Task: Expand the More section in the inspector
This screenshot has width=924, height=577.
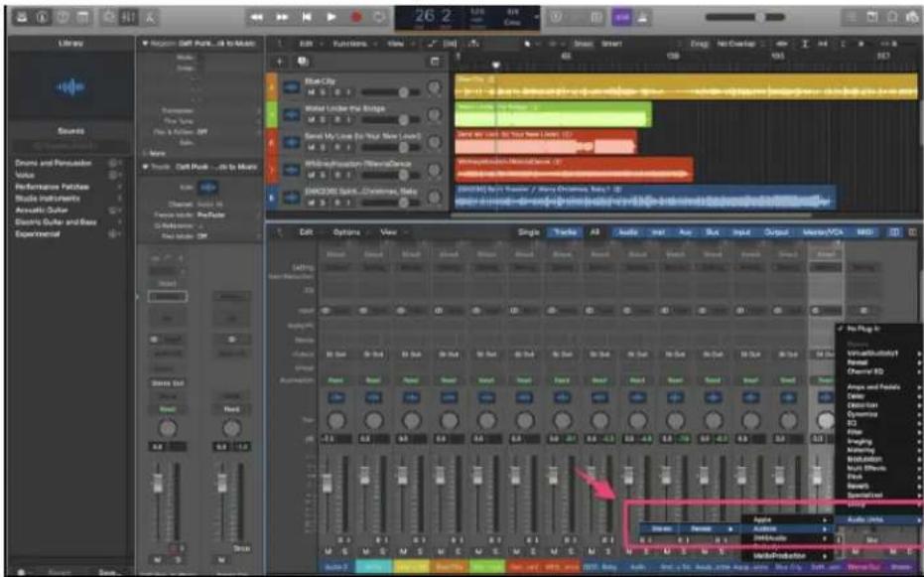Action: tap(155, 153)
